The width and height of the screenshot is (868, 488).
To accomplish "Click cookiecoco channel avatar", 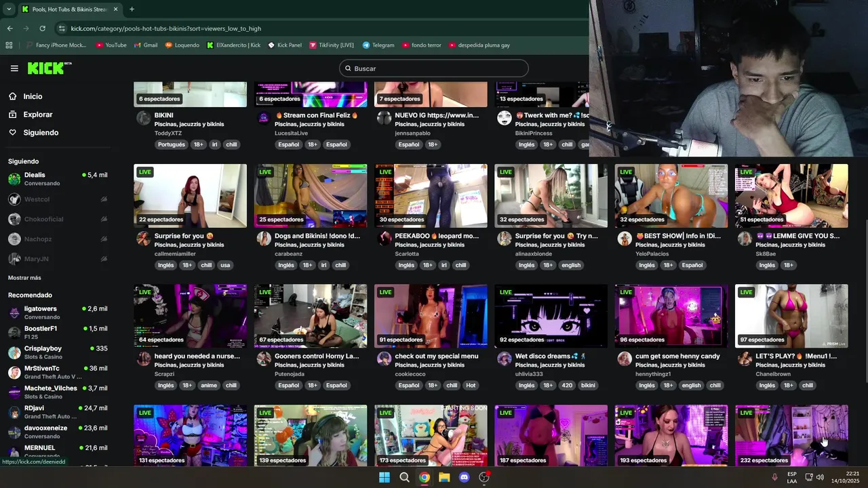I will pos(384,359).
